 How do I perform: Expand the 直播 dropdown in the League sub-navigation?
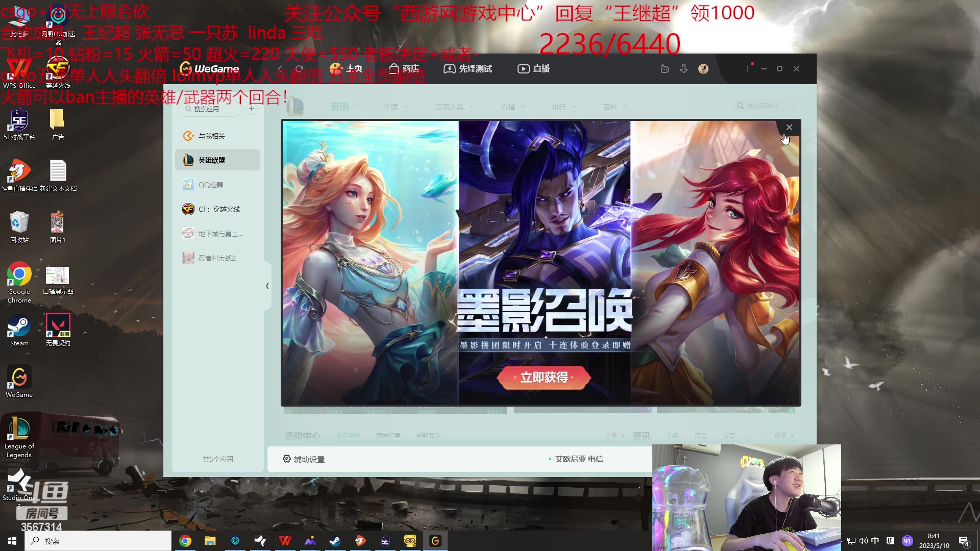pyautogui.click(x=513, y=107)
